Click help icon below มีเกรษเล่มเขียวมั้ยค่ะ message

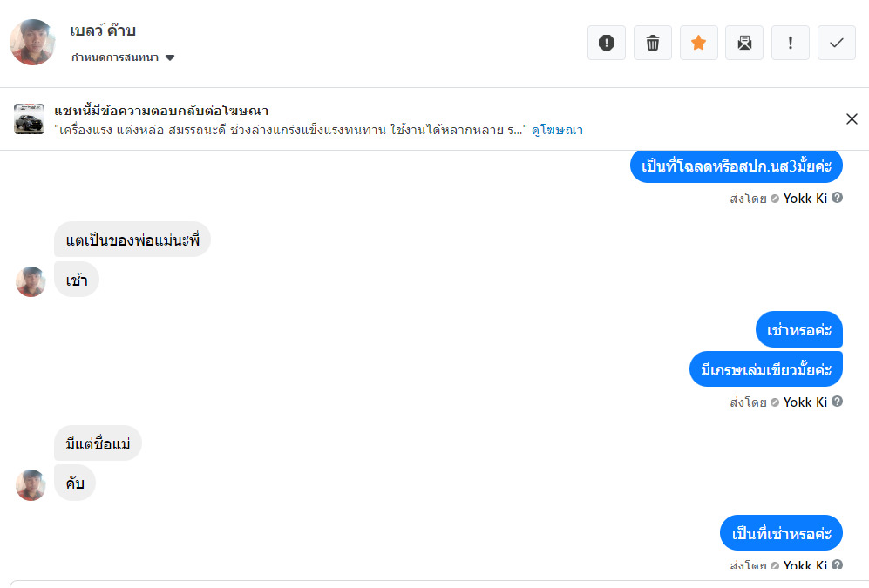pyautogui.click(x=838, y=402)
